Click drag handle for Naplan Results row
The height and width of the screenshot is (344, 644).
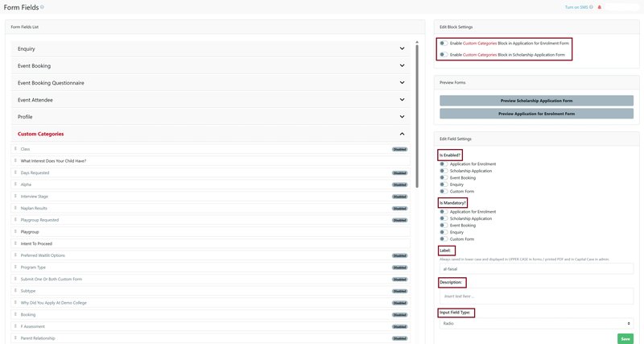click(x=15, y=208)
